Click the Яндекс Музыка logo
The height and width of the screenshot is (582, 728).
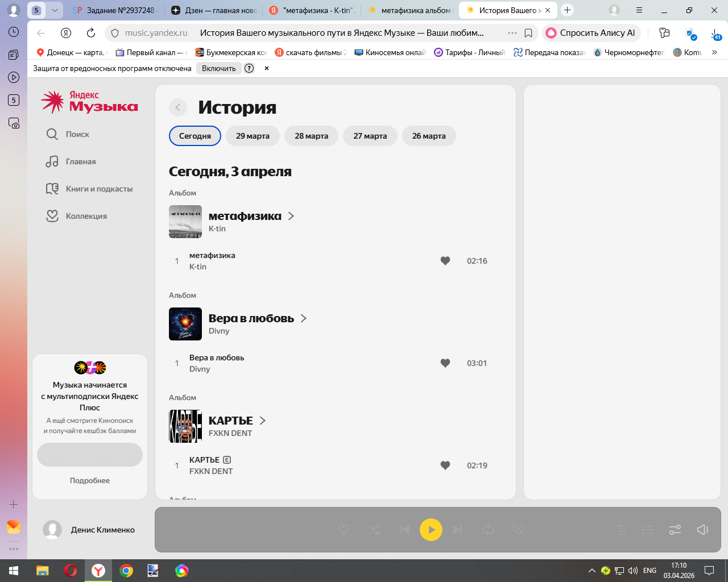point(89,102)
